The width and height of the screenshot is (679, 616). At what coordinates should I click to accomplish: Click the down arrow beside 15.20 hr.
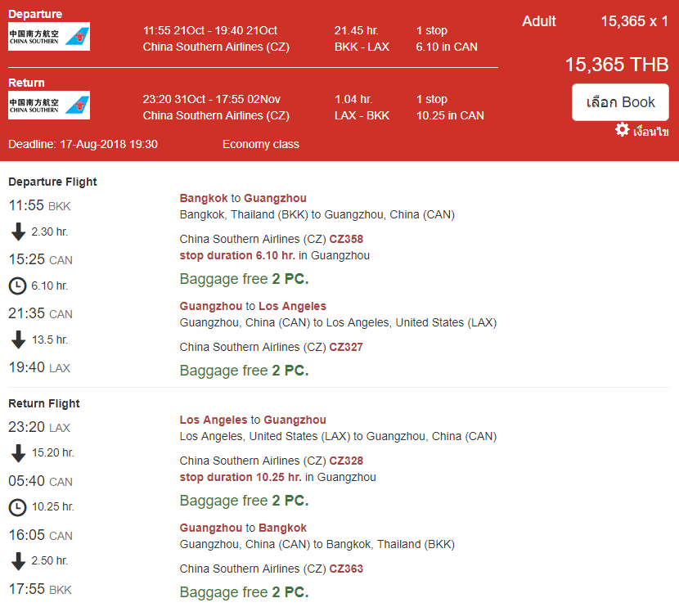tap(18, 453)
